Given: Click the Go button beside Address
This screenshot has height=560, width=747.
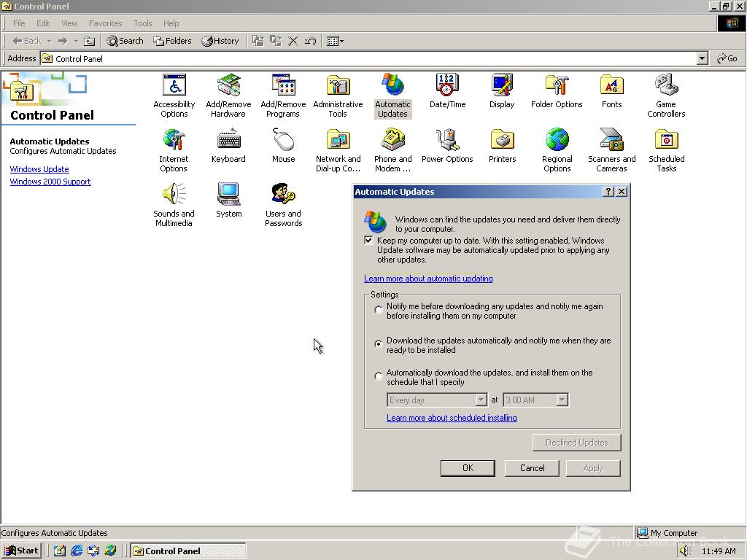Looking at the screenshot, I should tap(727, 58).
